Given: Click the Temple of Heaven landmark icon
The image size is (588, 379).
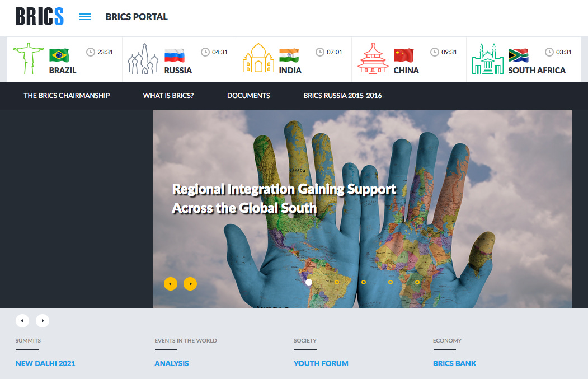Looking at the screenshot, I should click(373, 58).
